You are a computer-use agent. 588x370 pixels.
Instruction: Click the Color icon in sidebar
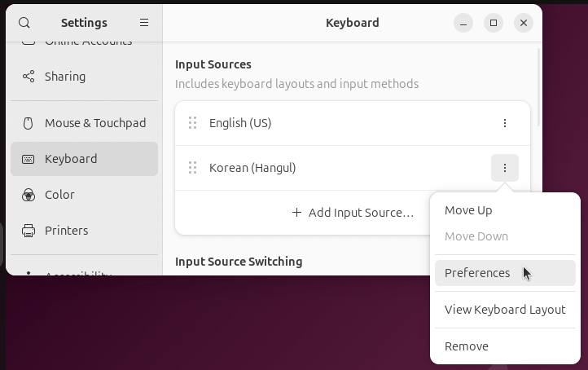[29, 195]
